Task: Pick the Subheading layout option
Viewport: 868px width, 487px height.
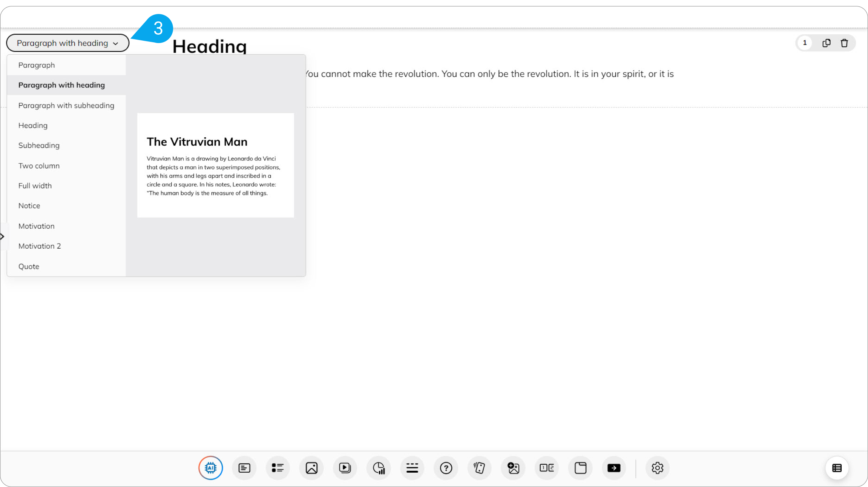Action: 66,145
